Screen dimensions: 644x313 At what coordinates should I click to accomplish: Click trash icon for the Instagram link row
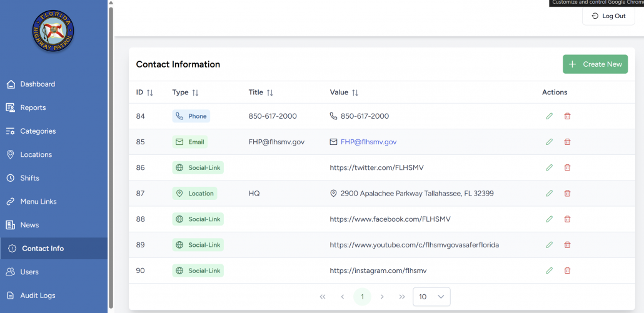click(x=567, y=271)
